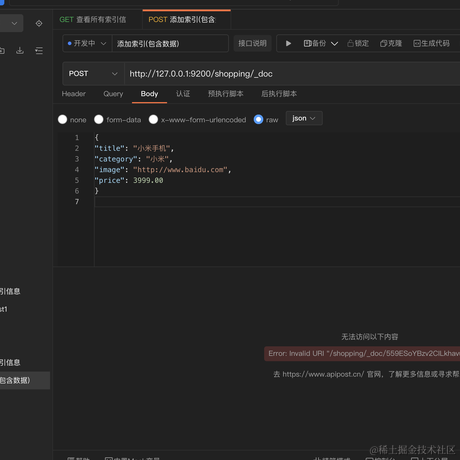Click the collapse list icon in sidebar
This screenshot has width=460, height=460.
click(x=39, y=50)
